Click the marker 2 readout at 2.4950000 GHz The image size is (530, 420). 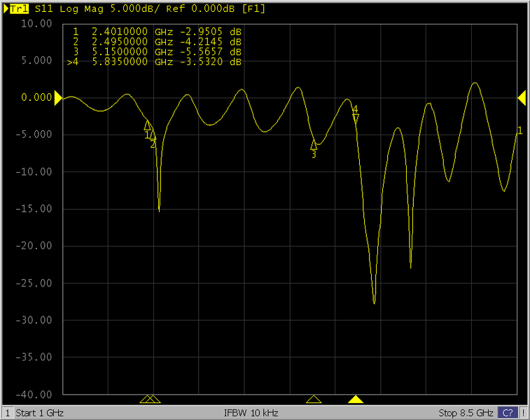(158, 42)
